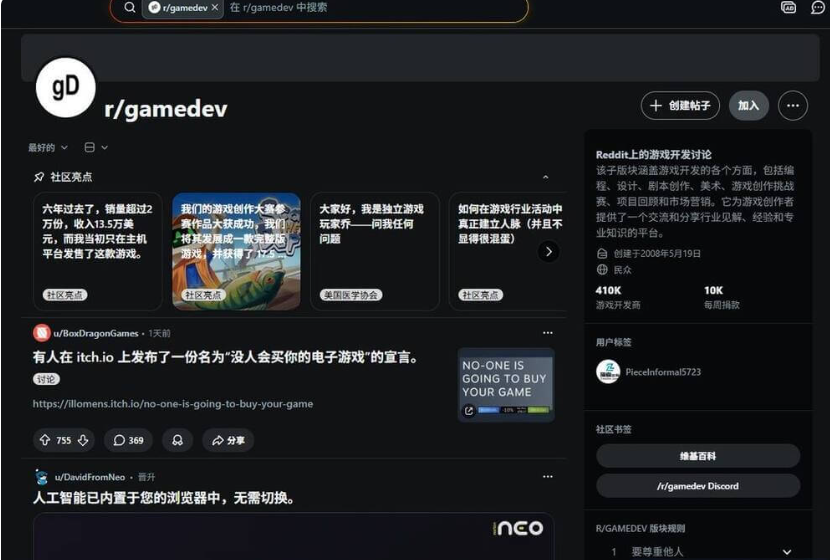Open the /r/gamedev Discord bookmark

pos(698,486)
